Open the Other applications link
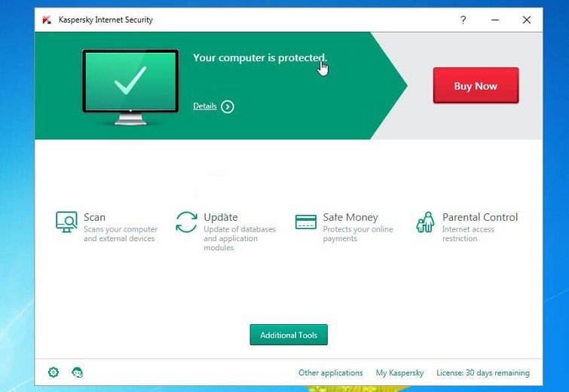 [330, 372]
